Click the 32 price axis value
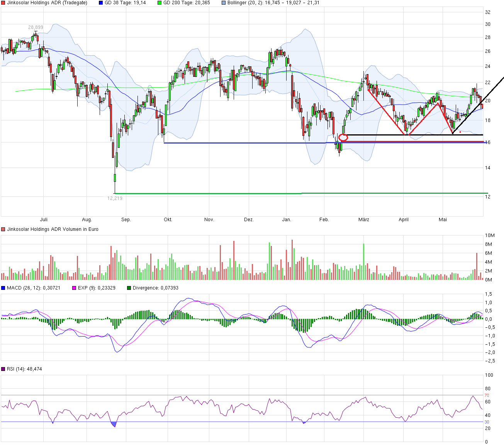The height and width of the screenshot is (447, 504). coord(488,12)
